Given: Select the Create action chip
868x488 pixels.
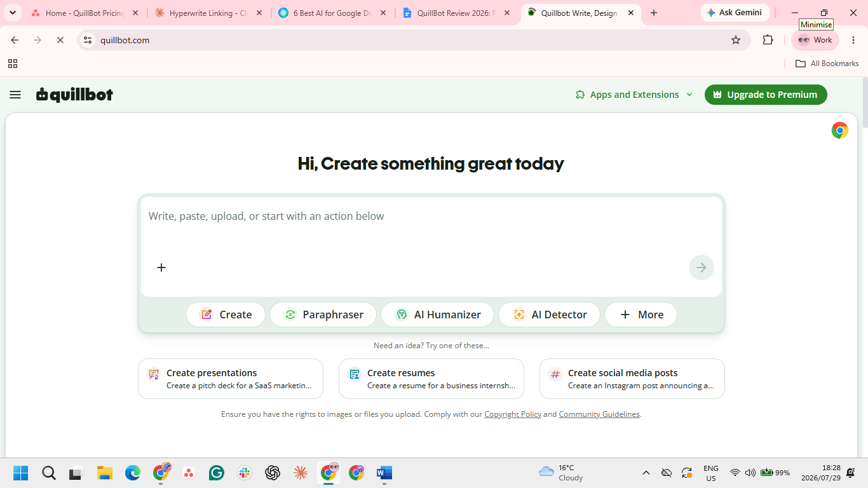Looking at the screenshot, I should point(226,315).
